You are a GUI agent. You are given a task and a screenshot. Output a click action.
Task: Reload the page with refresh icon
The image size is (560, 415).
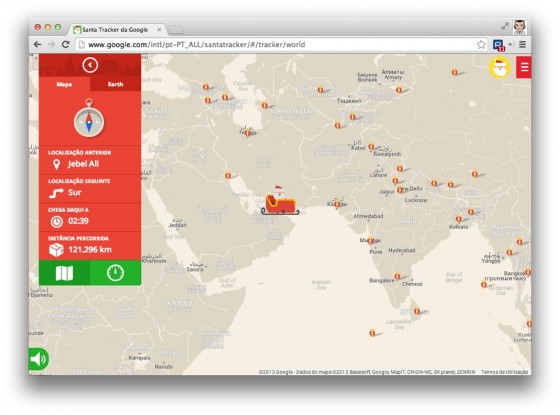(x=65, y=44)
